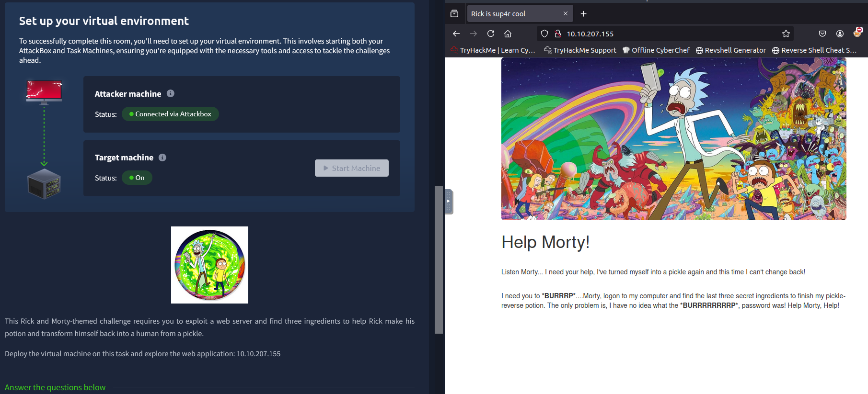Open the Pocket save icon

tap(822, 34)
